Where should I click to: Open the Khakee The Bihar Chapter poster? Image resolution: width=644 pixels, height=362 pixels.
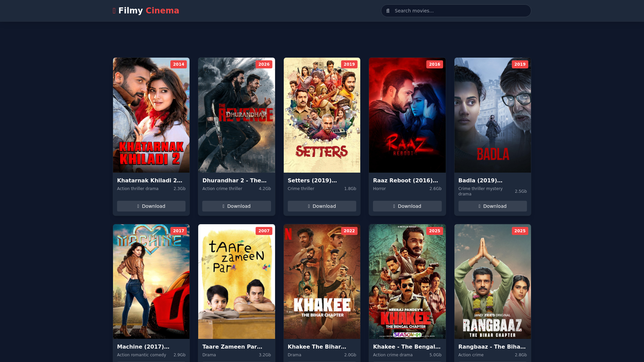322,282
